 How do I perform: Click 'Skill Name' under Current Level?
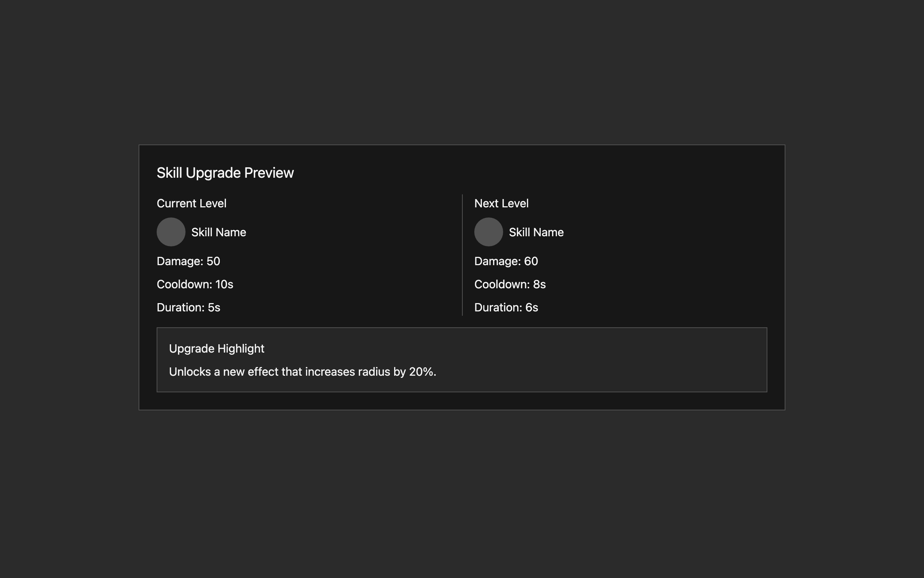click(219, 232)
